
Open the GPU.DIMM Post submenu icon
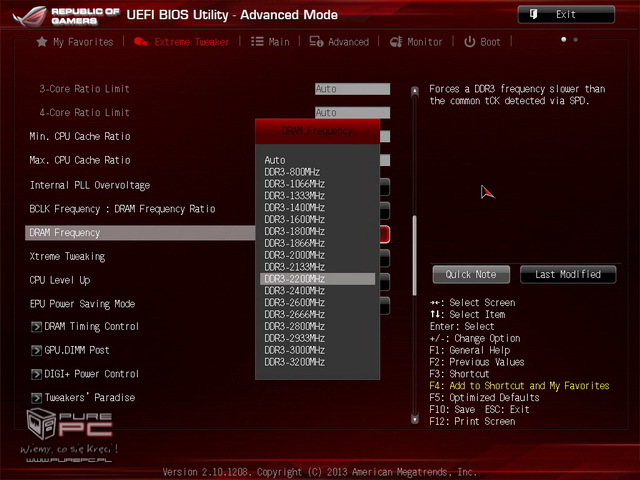pos(36,350)
